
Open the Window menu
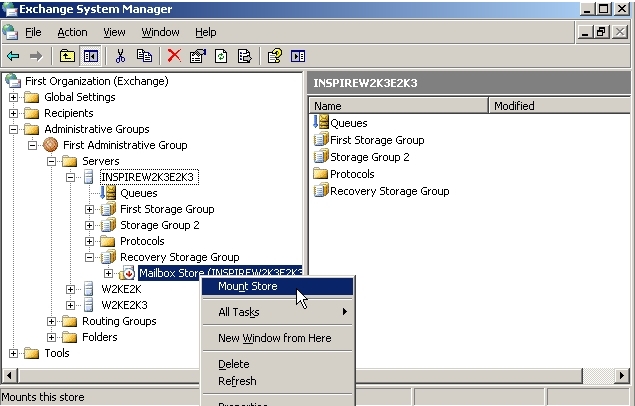(160, 32)
